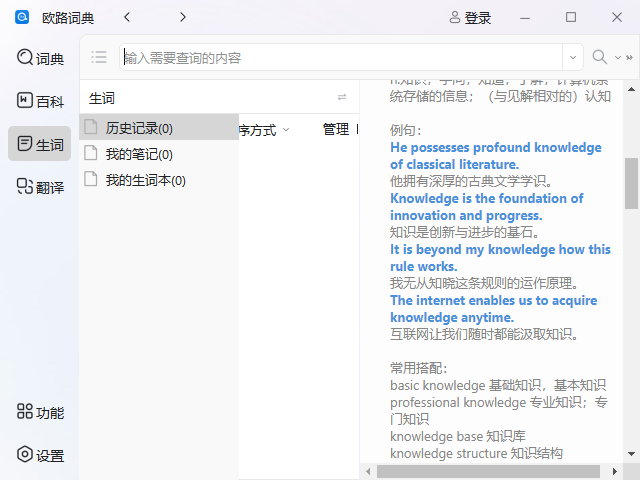Click the 'knowledge structure 知识结构' line
The height and width of the screenshot is (480, 640).
476,453
